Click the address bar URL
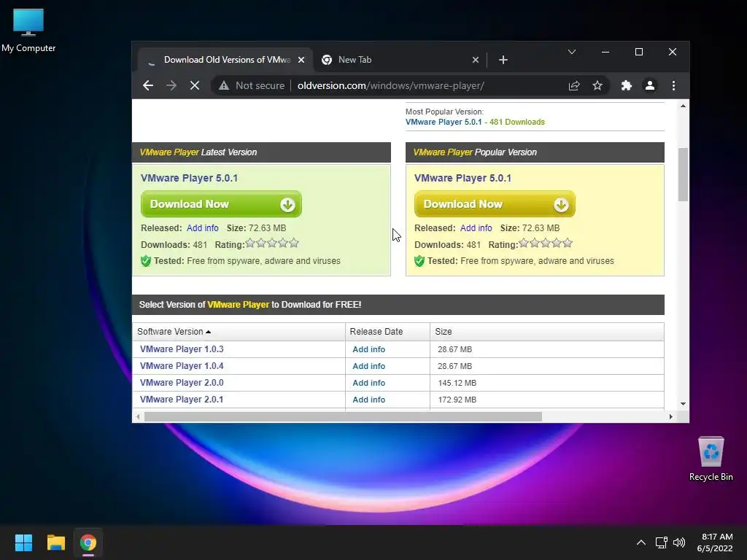Screen dimensions: 747x560 [x=391, y=86]
